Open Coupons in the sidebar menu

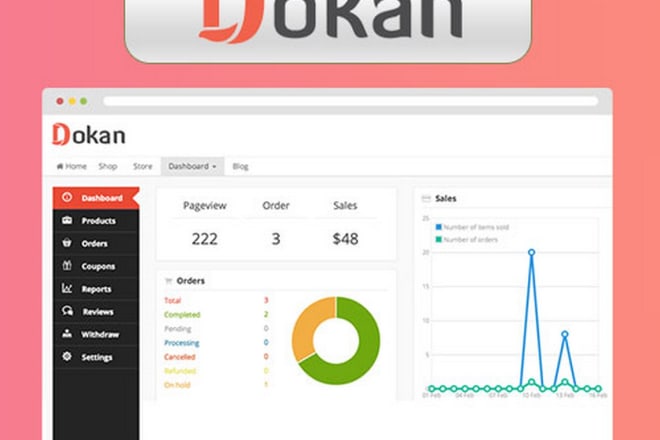[96, 266]
